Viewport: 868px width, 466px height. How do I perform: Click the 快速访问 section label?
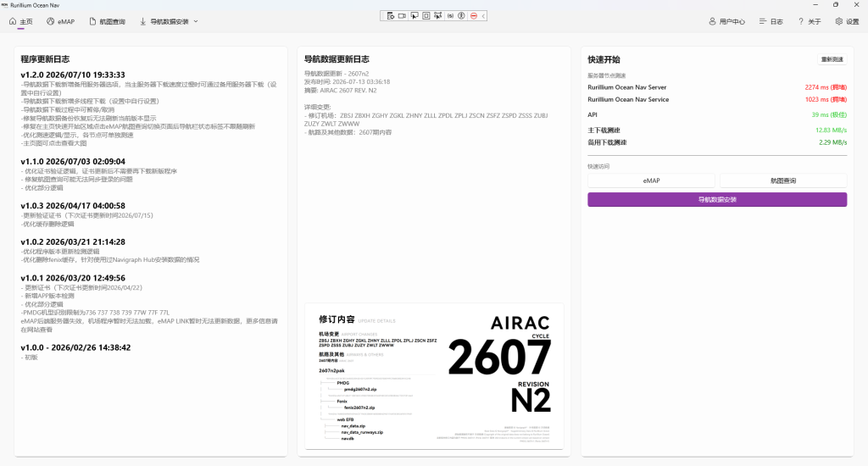598,166
